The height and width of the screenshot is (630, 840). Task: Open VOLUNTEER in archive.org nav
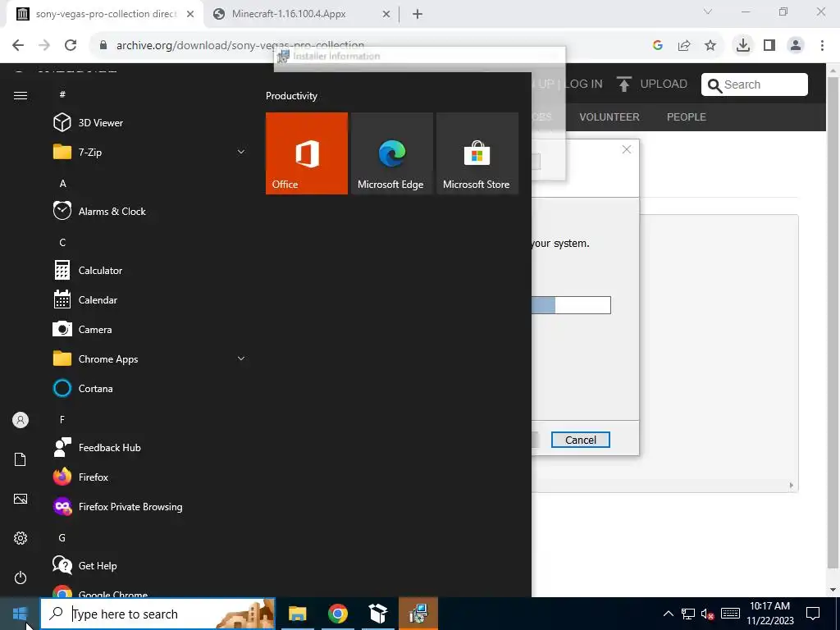point(609,116)
